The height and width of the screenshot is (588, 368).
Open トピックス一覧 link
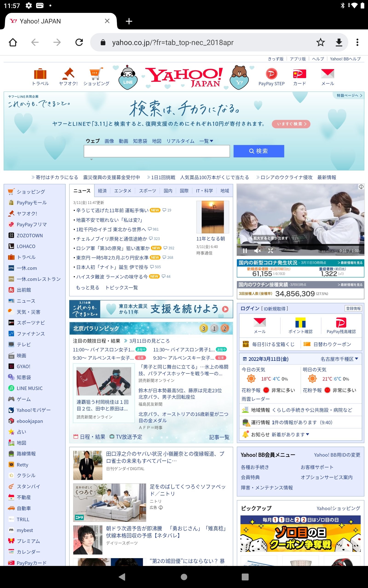(121, 287)
